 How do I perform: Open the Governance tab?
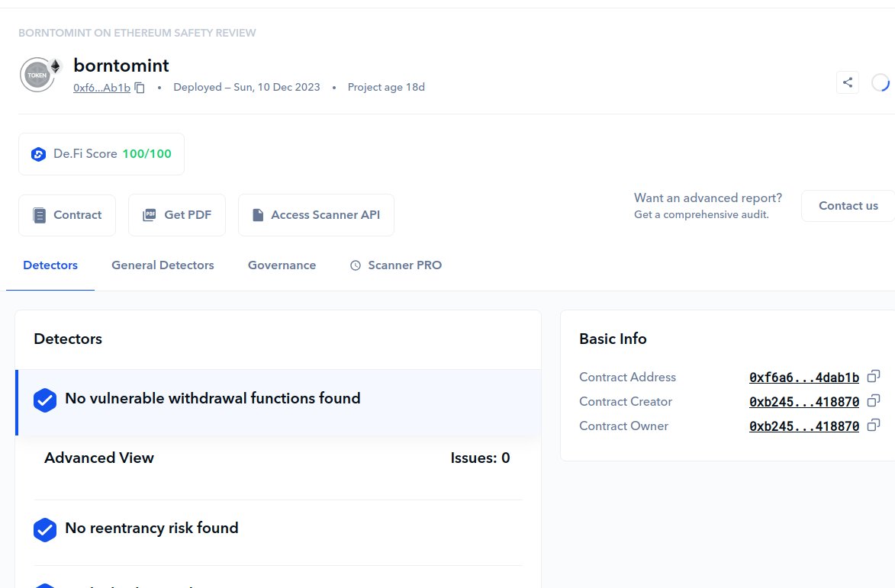pyautogui.click(x=282, y=265)
